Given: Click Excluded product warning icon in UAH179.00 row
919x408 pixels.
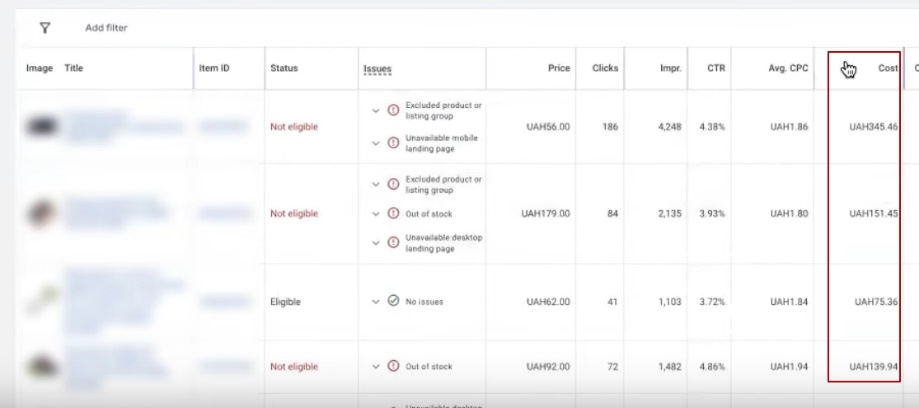Looking at the screenshot, I should [x=393, y=184].
